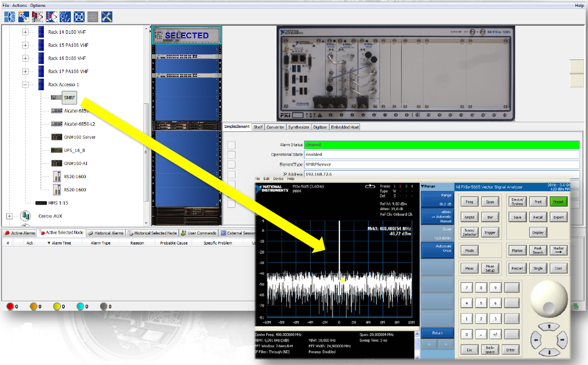Screen dimensions: 588x365
Task: Click the cyan alarm count indicator
Action: pos(81,307)
